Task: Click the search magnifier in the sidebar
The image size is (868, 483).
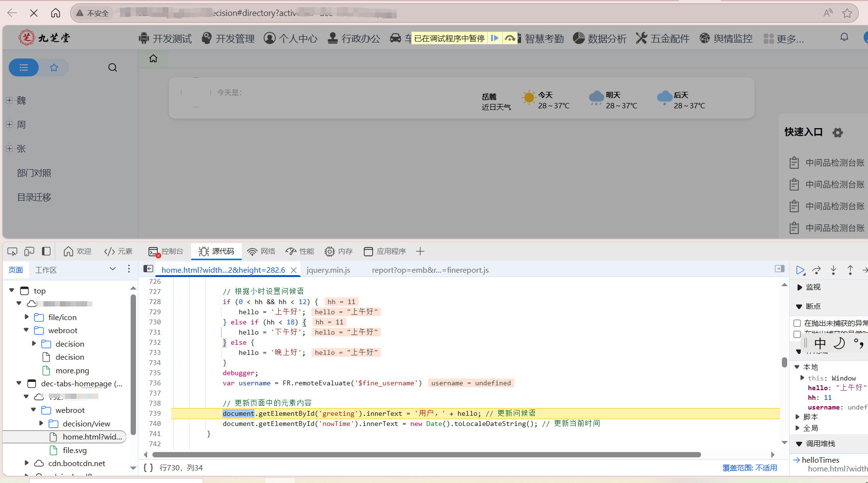Action: click(x=112, y=67)
